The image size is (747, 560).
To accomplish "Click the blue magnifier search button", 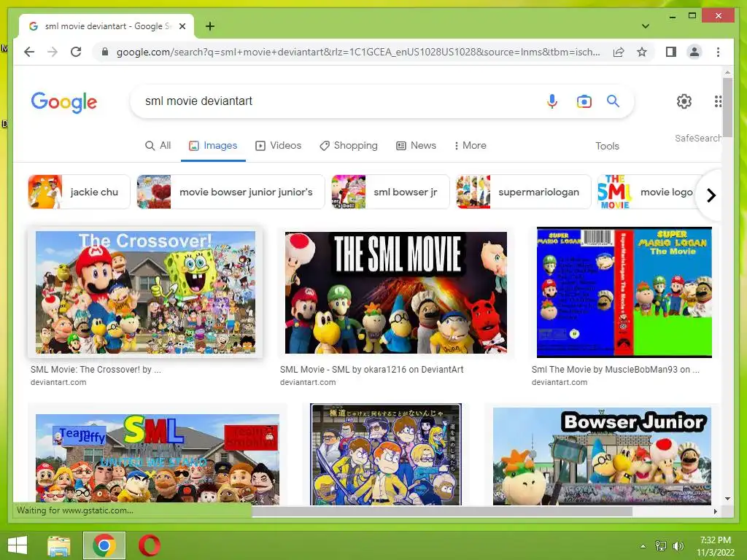I will point(613,101).
